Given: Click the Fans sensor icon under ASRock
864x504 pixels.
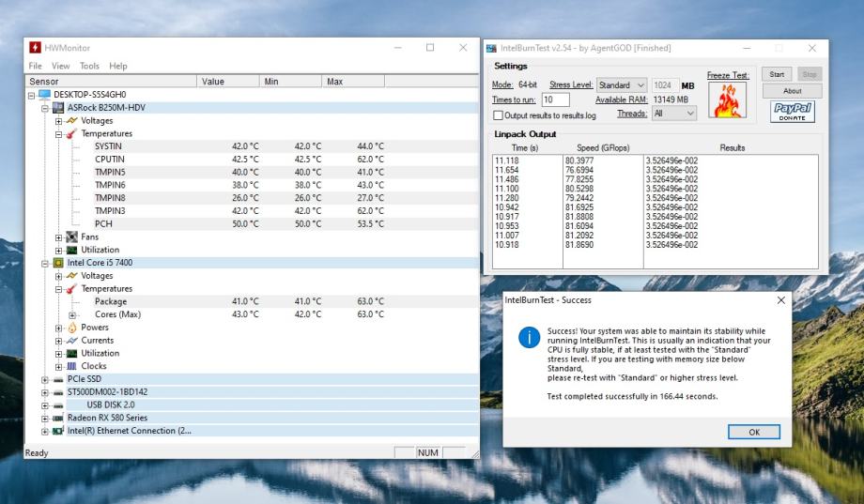Looking at the screenshot, I should pyautogui.click(x=71, y=237).
